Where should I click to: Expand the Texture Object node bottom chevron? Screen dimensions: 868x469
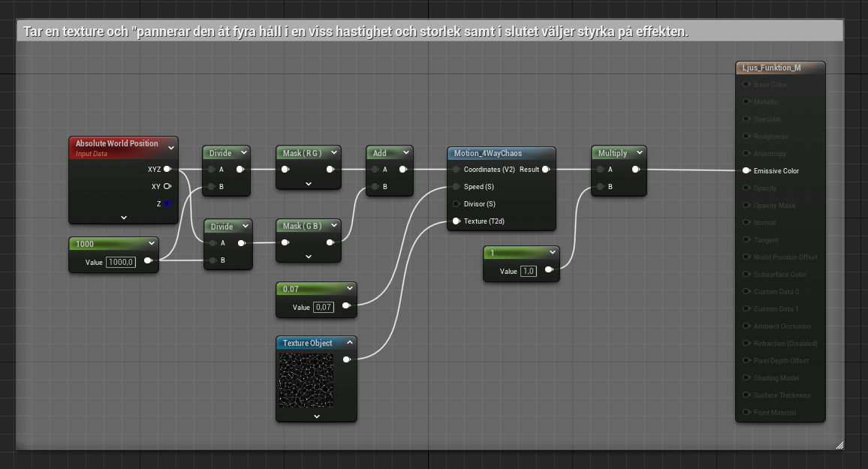(316, 416)
